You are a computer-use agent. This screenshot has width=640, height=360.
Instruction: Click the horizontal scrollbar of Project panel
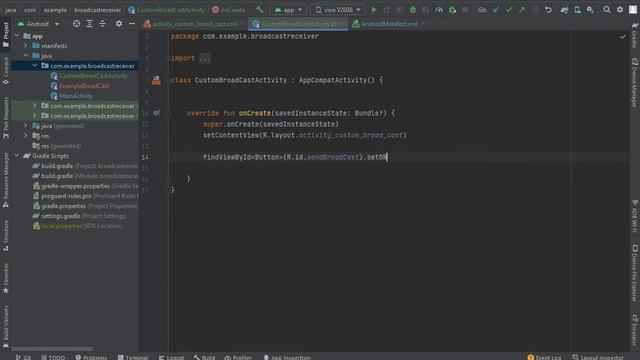(x=52, y=349)
